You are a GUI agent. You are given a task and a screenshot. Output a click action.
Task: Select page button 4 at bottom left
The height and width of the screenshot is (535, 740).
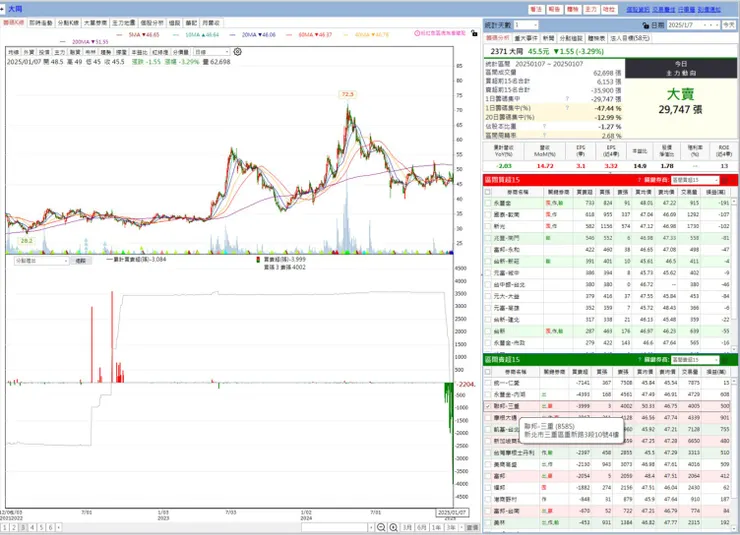[x=32, y=527]
